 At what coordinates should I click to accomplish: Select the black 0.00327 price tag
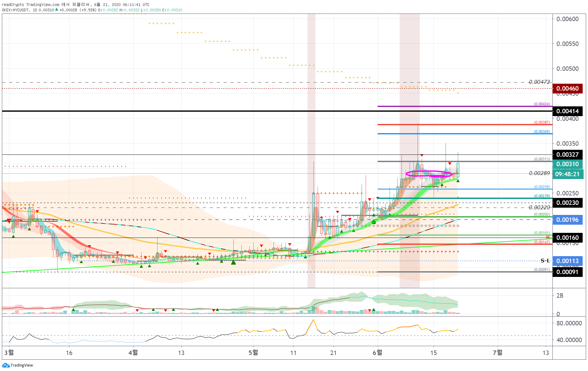(x=568, y=155)
